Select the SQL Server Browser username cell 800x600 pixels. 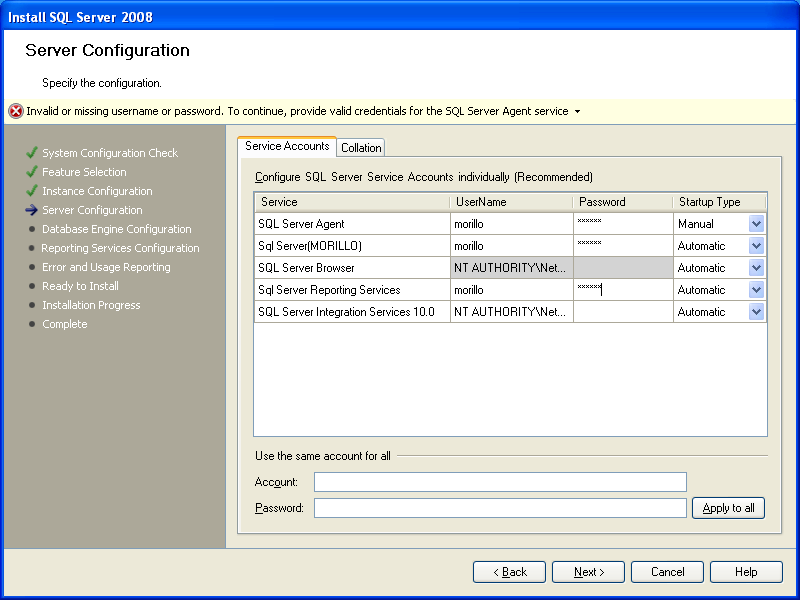512,267
